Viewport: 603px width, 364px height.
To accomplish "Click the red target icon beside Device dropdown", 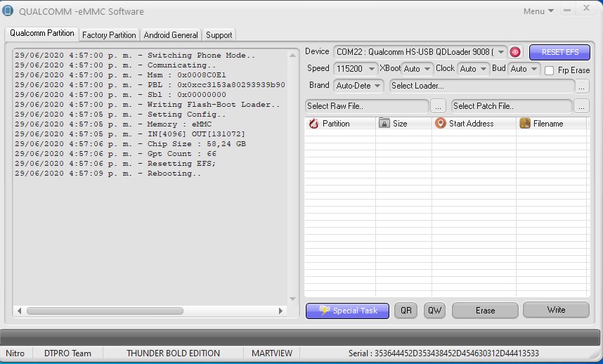I will pyautogui.click(x=515, y=52).
